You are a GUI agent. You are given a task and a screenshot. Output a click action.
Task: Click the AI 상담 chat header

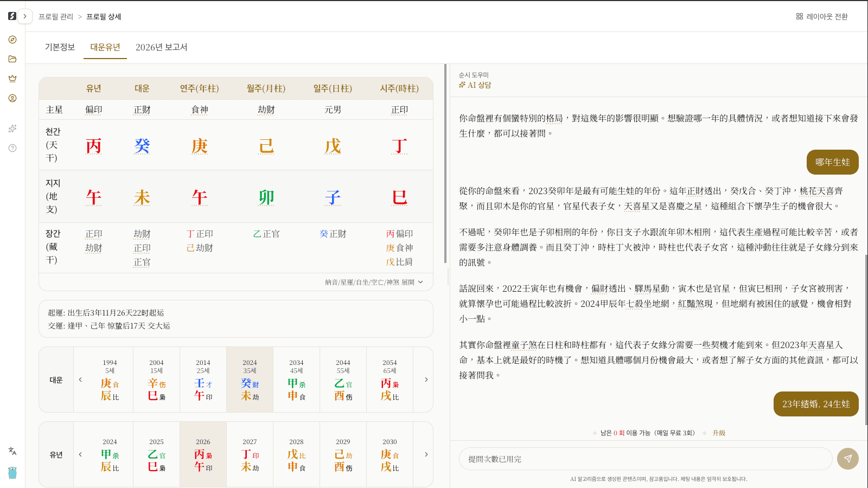475,85
